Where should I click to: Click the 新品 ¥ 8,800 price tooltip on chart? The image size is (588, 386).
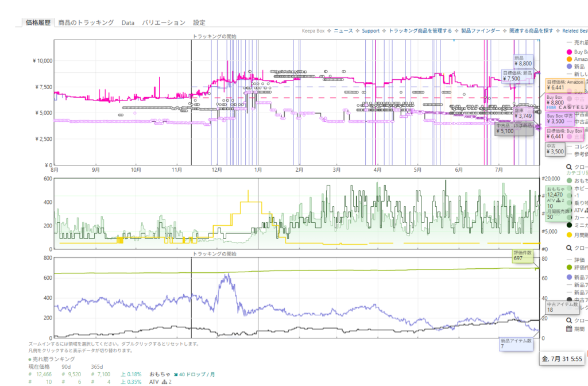pos(523,61)
